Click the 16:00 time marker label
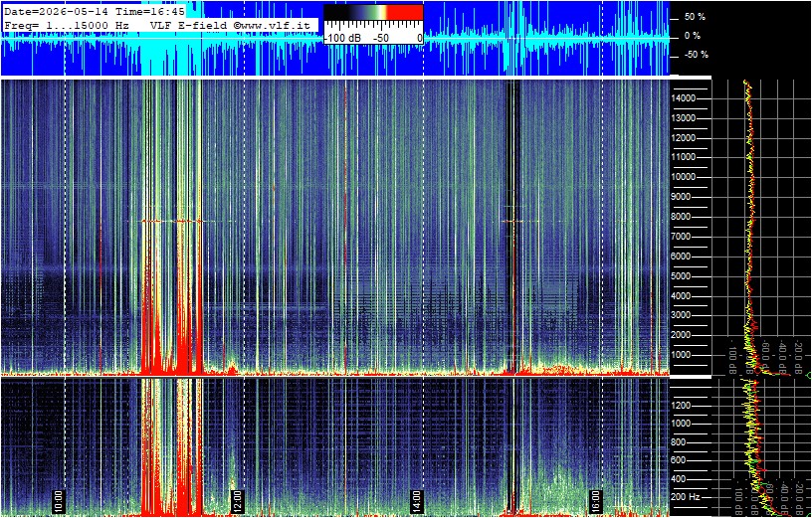Screen dimensions: 812x518 tap(596, 500)
